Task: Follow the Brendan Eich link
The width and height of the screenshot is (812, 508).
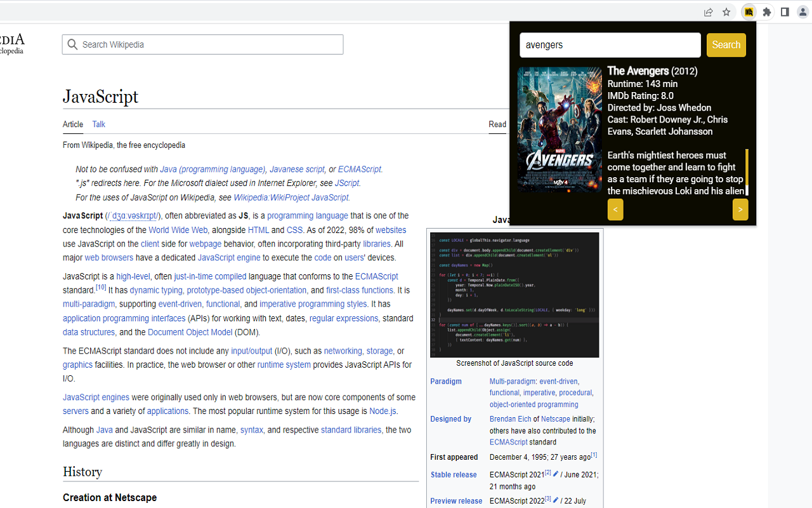Action: 510,419
